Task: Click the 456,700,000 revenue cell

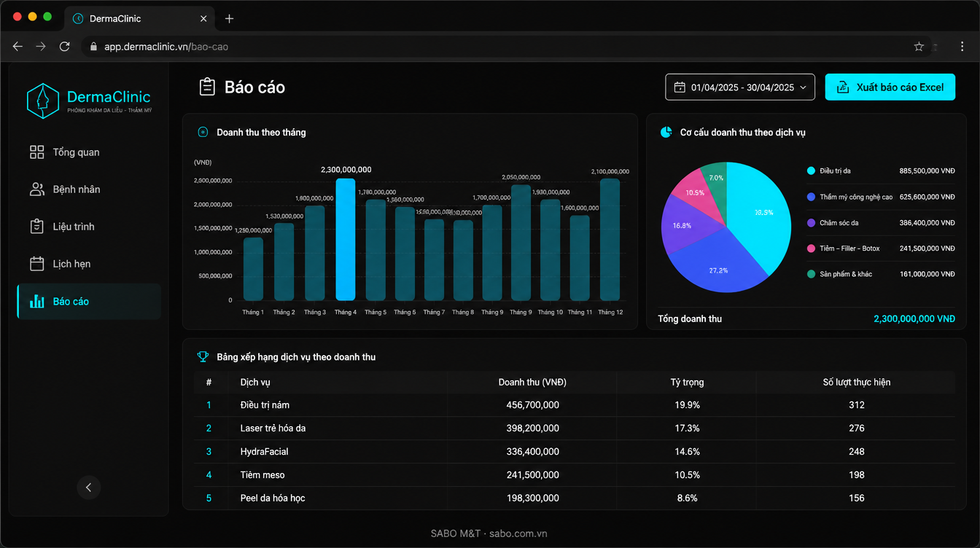Action: click(532, 405)
